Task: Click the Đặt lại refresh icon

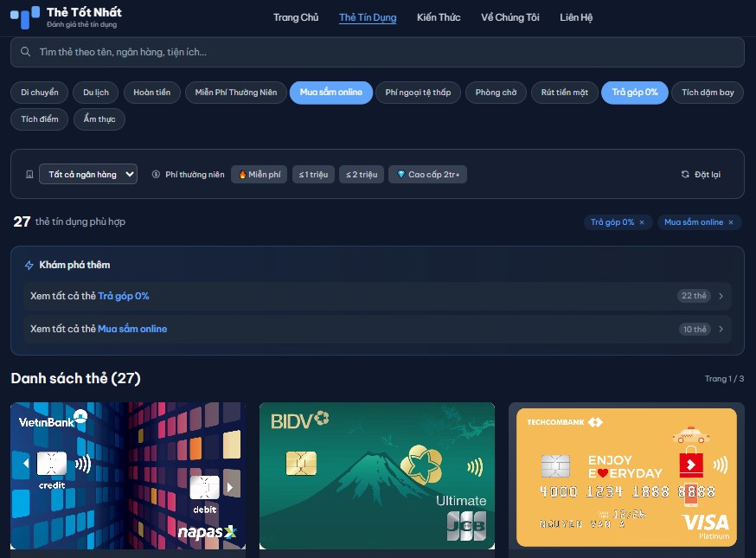Action: [685, 174]
